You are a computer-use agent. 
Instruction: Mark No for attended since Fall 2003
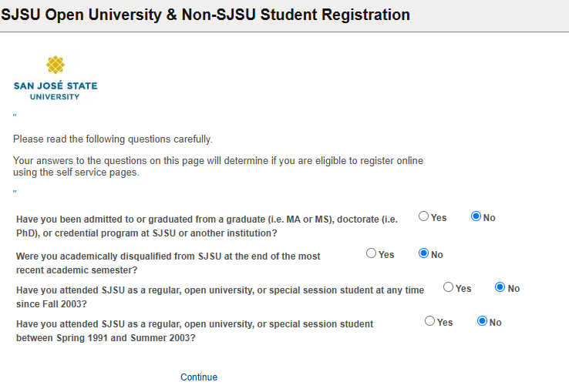tap(500, 287)
